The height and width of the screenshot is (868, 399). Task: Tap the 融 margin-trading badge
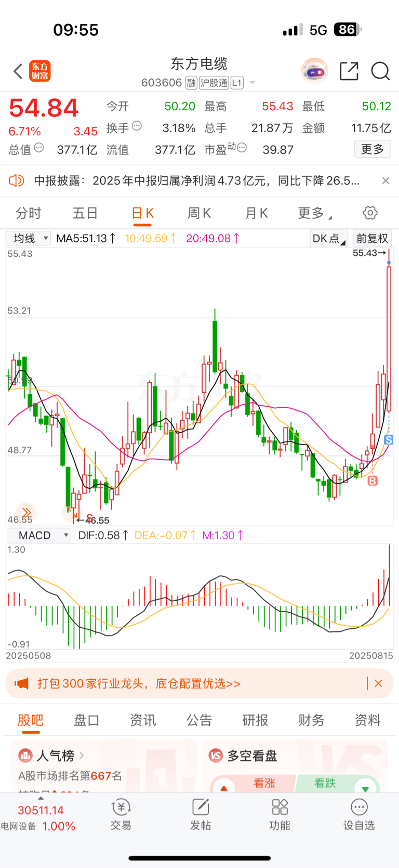191,83
